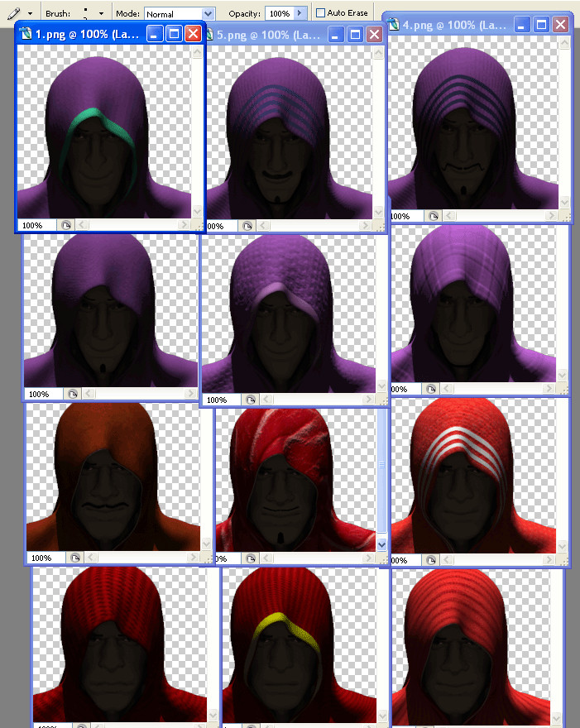The image size is (580, 728).
Task: Click the left scroll arrow in 4.png window
Action: tap(449, 216)
